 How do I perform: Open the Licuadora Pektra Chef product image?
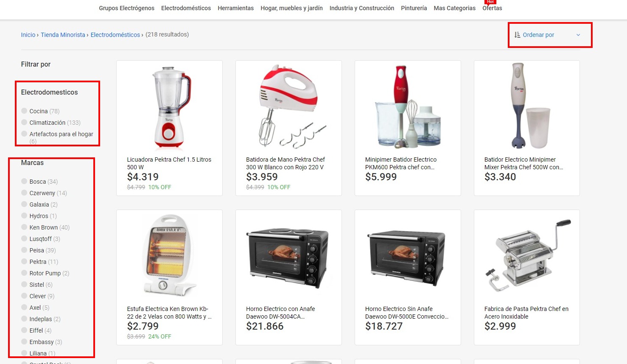(170, 107)
